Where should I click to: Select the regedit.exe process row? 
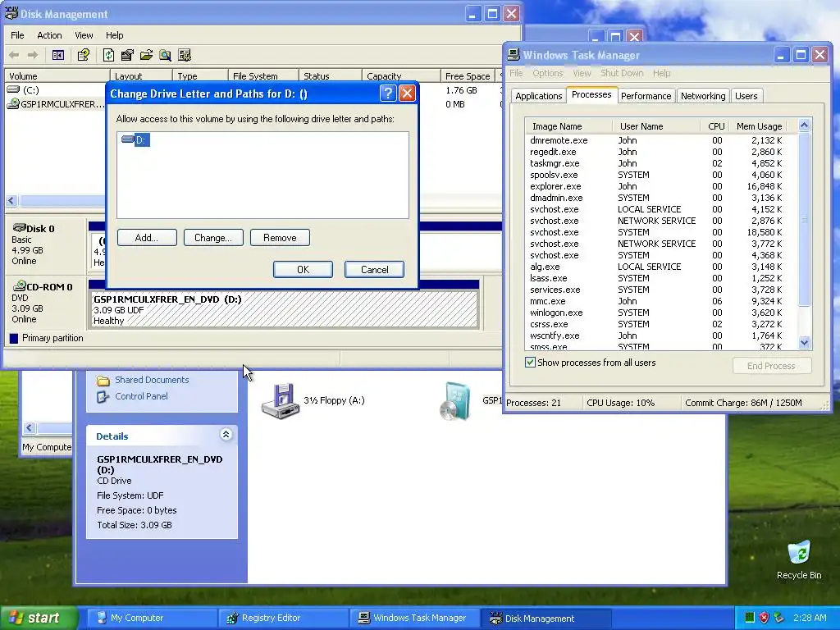[660, 152]
